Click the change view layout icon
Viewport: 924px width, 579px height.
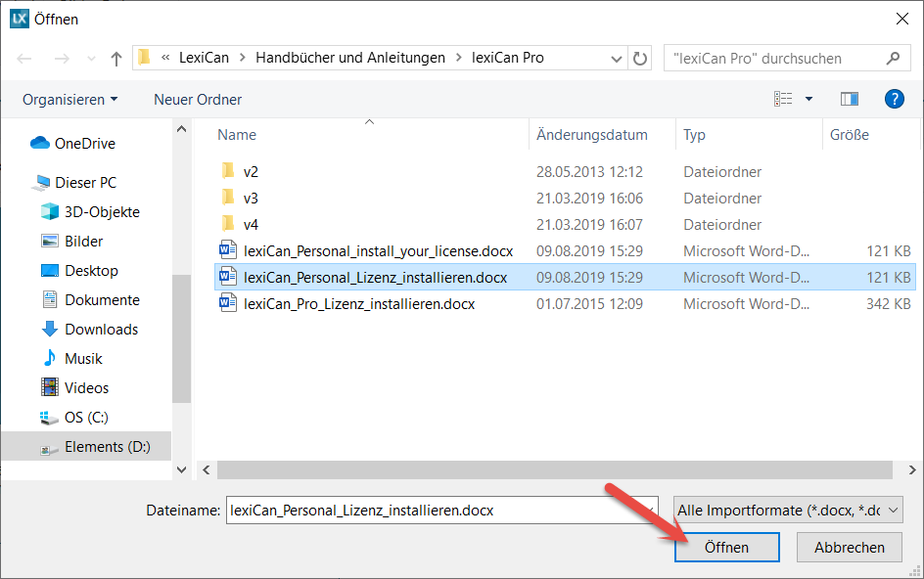click(x=783, y=99)
